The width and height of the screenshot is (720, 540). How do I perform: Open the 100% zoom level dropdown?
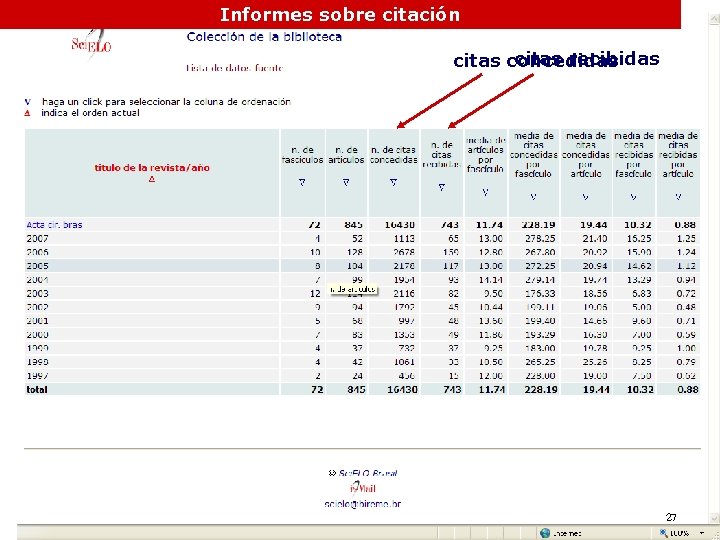tap(702, 533)
